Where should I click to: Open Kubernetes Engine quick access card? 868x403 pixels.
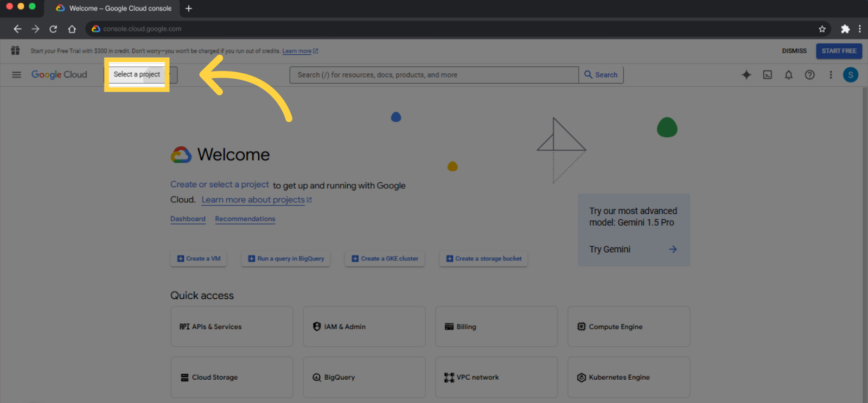click(629, 377)
